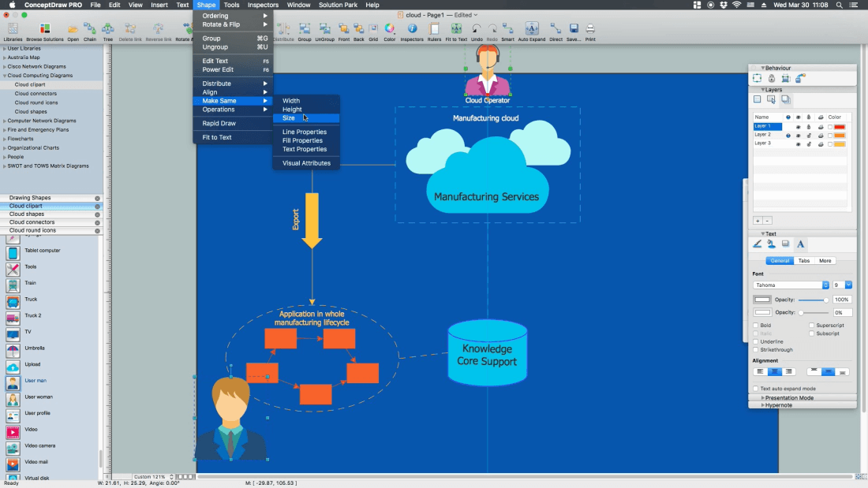Click the add layer plus button
The width and height of the screenshot is (868, 488).
coord(758,221)
